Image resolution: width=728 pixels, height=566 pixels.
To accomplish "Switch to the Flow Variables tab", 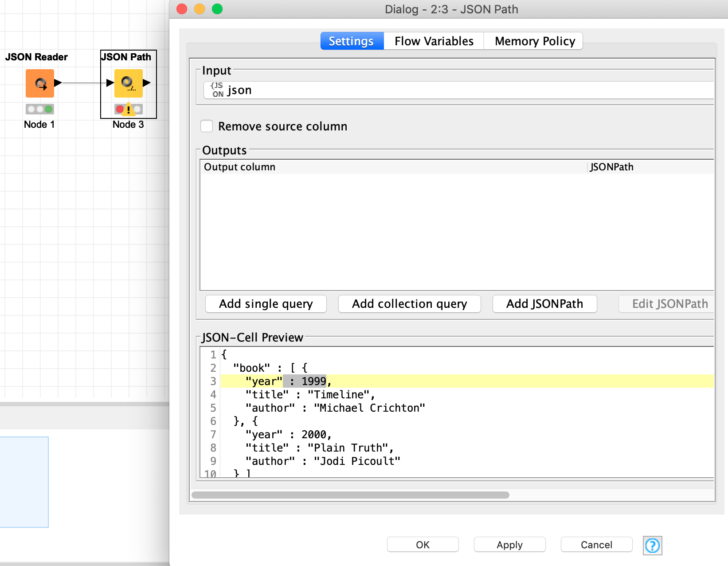I will [x=434, y=41].
